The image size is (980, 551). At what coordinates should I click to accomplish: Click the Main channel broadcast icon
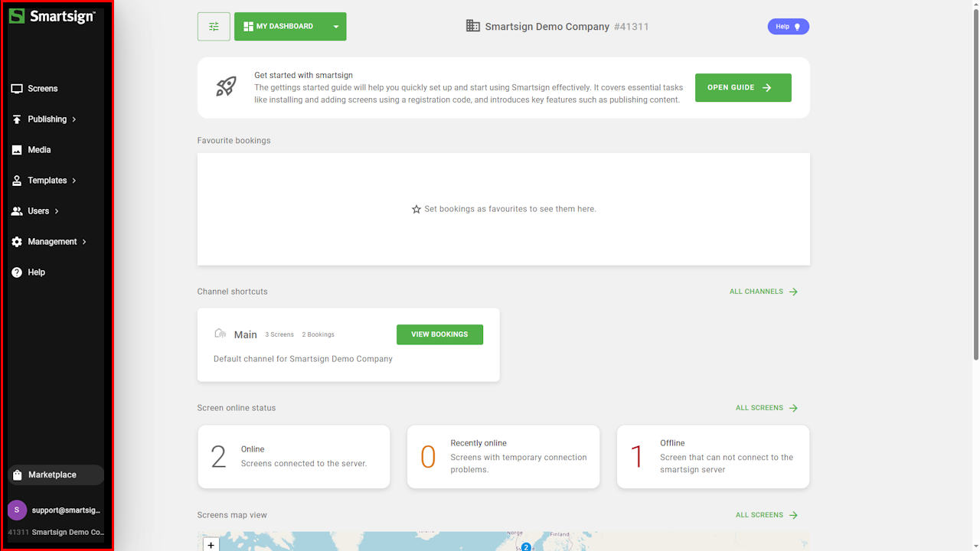coord(220,334)
